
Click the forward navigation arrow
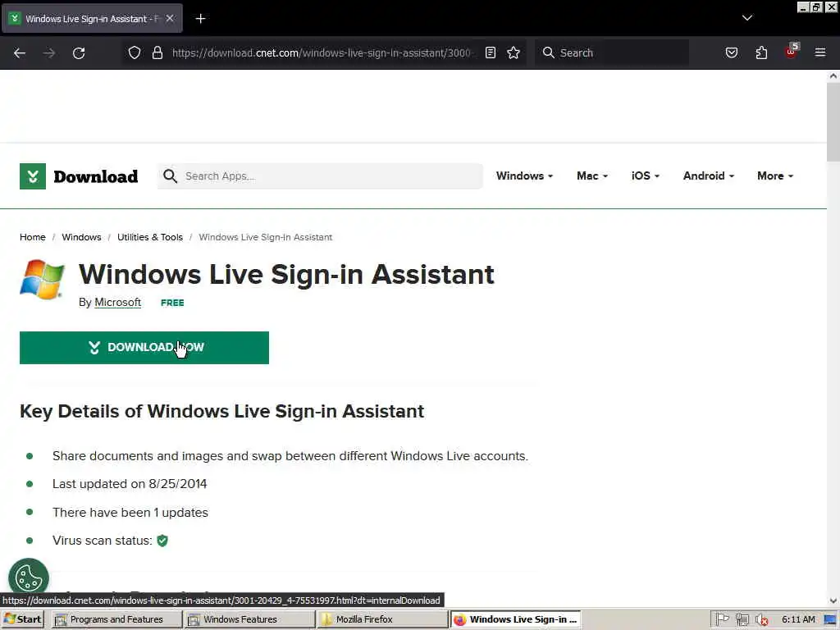point(48,53)
